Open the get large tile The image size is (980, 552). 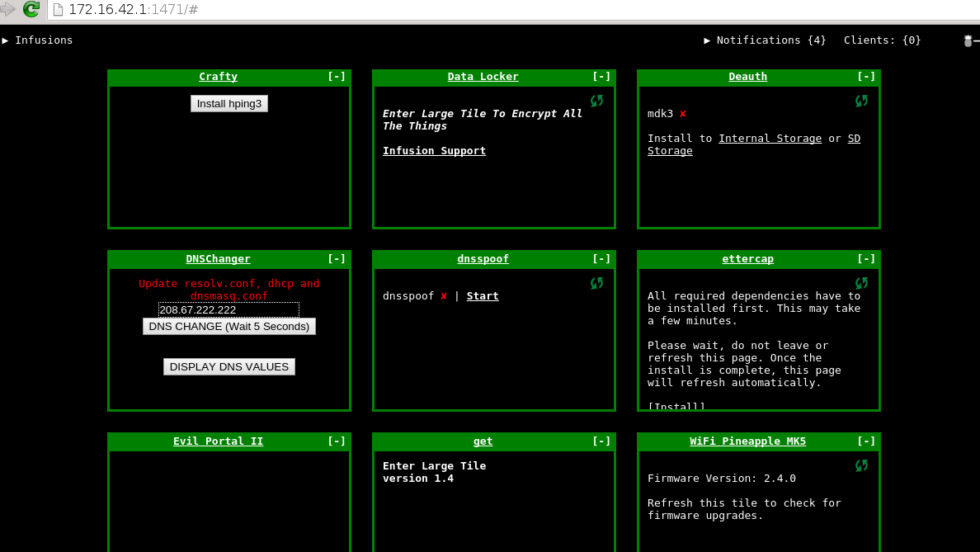(483, 441)
